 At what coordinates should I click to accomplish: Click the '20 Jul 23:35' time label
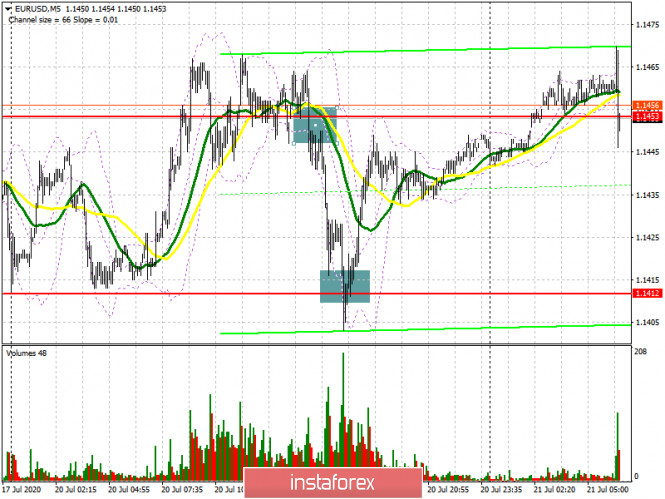click(501, 490)
